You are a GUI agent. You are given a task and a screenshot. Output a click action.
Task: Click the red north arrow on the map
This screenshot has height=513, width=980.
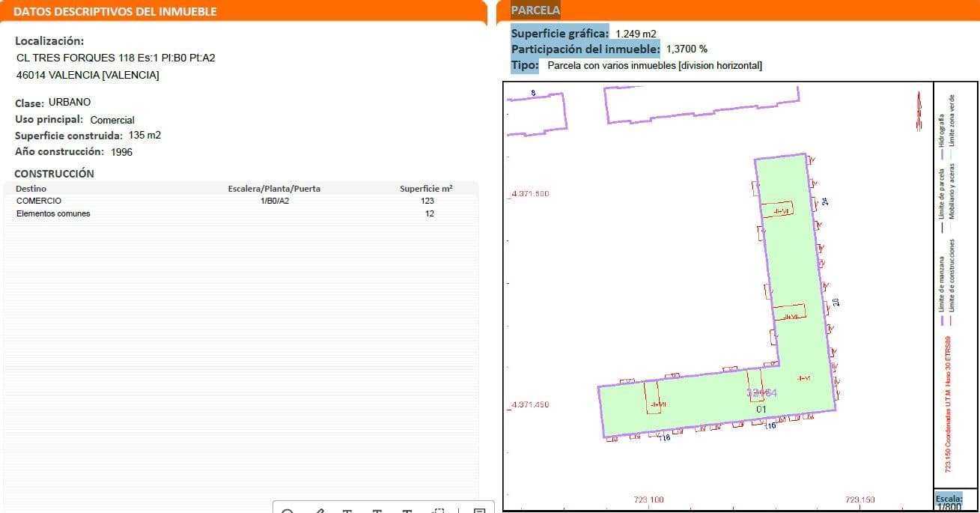[919, 111]
